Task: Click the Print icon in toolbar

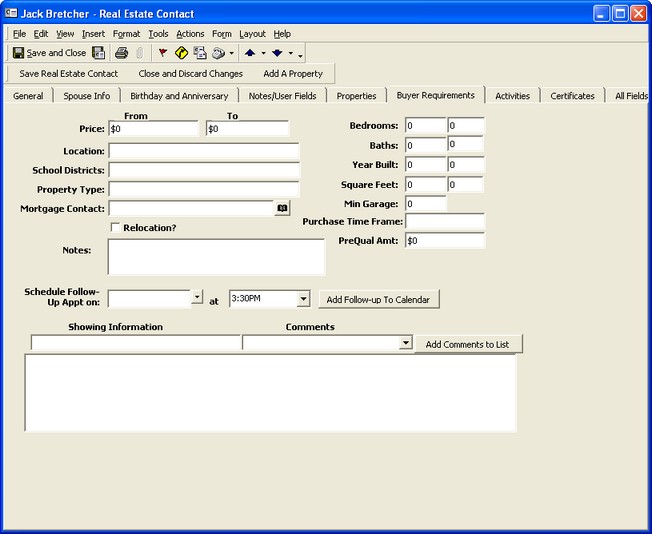Action: pos(121,53)
